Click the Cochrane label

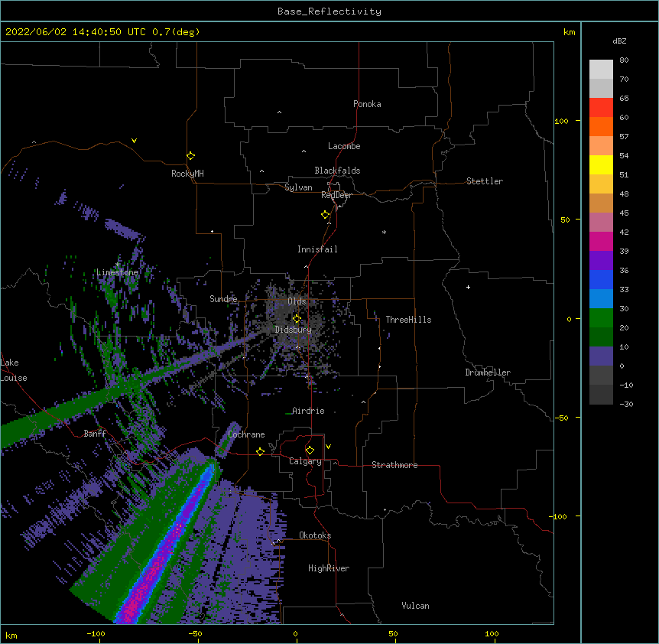pyautogui.click(x=246, y=434)
